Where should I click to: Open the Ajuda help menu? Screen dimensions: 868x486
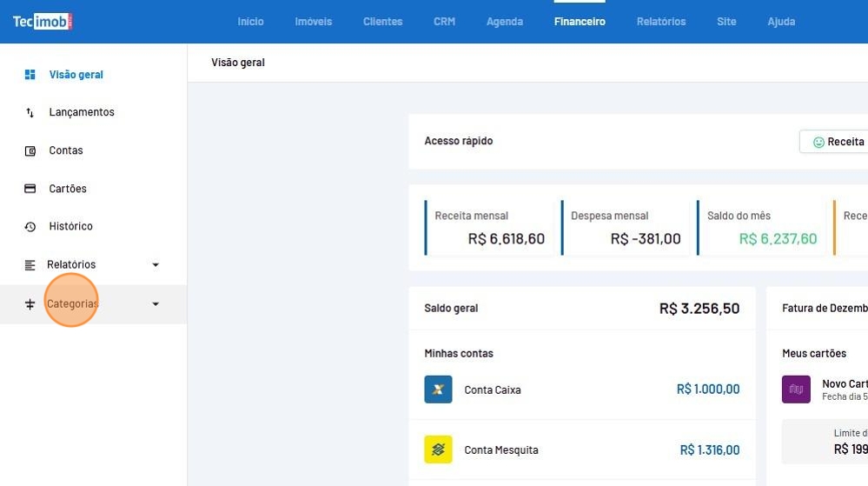coord(781,22)
